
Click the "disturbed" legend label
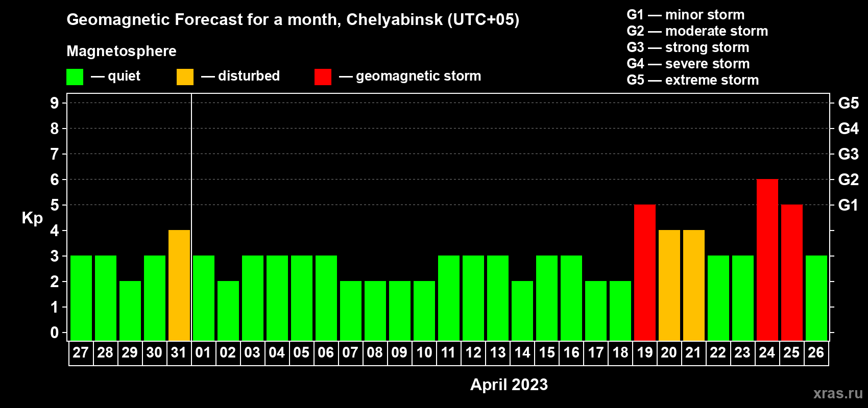pos(249,76)
